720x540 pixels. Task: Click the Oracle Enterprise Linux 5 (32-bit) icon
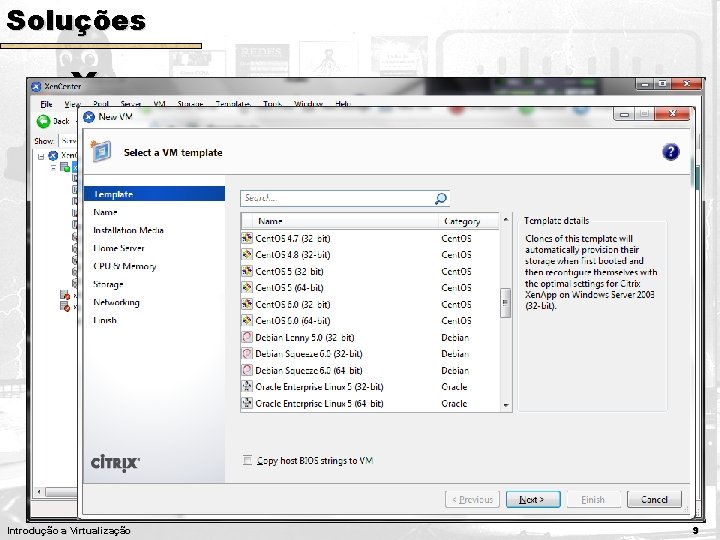point(247,387)
